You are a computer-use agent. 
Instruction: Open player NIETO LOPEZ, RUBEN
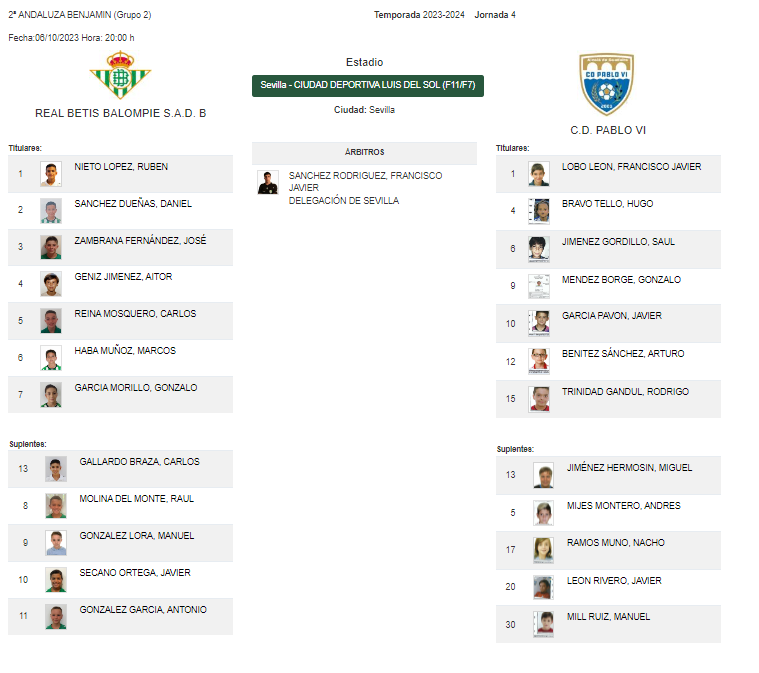click(121, 167)
